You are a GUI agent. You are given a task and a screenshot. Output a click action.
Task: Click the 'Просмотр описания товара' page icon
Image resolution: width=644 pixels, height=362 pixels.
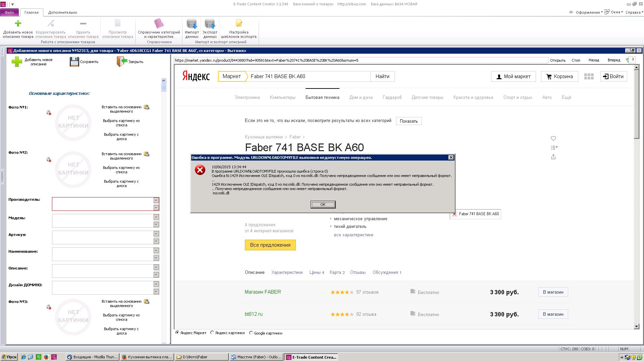point(117,23)
